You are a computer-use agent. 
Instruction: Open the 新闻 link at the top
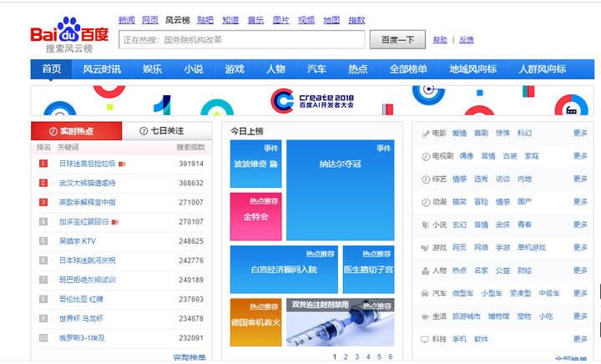tap(127, 20)
